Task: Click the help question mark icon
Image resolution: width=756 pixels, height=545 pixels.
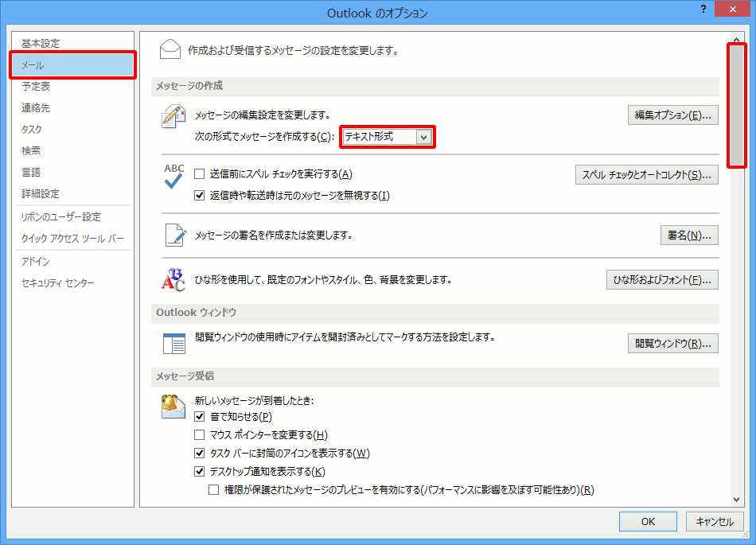Action: tap(703, 10)
